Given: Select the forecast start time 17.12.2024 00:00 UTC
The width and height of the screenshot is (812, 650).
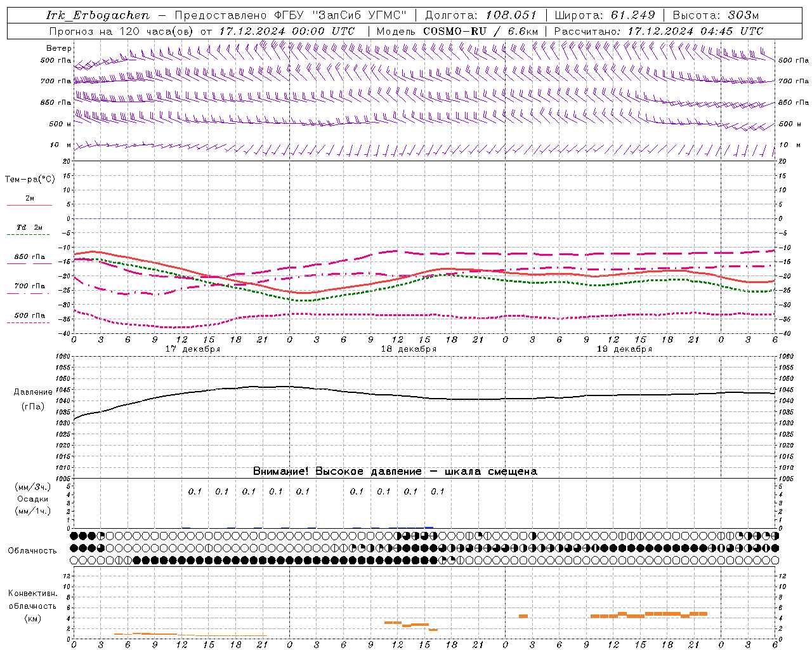Looking at the screenshot, I should (287, 31).
